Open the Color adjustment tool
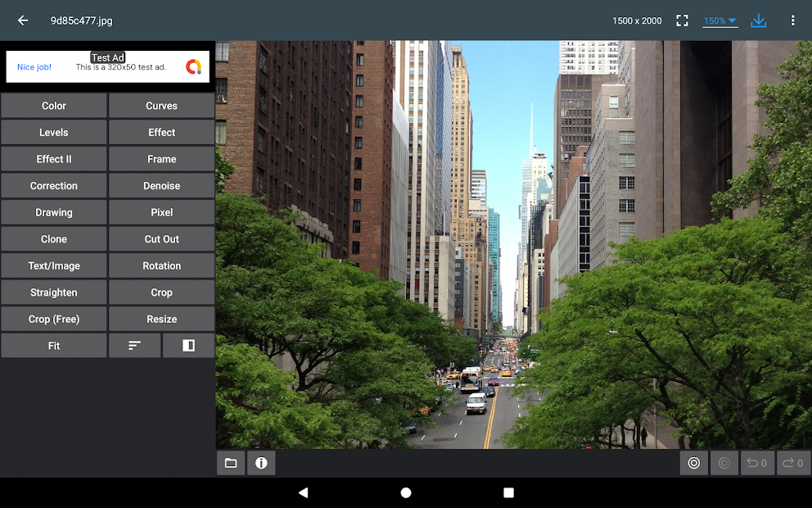The height and width of the screenshot is (508, 812). coord(53,105)
